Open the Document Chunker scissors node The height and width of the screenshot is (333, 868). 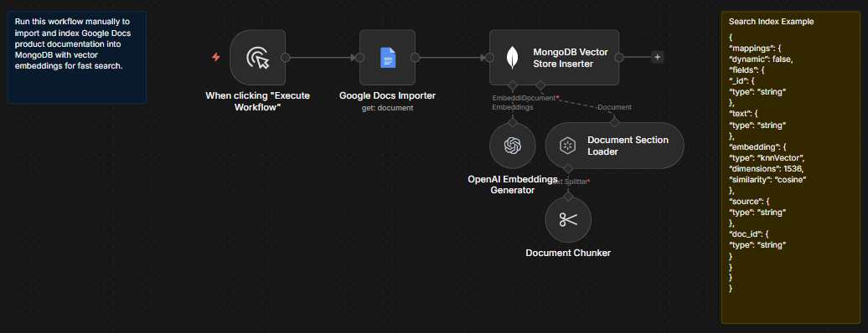[568, 219]
